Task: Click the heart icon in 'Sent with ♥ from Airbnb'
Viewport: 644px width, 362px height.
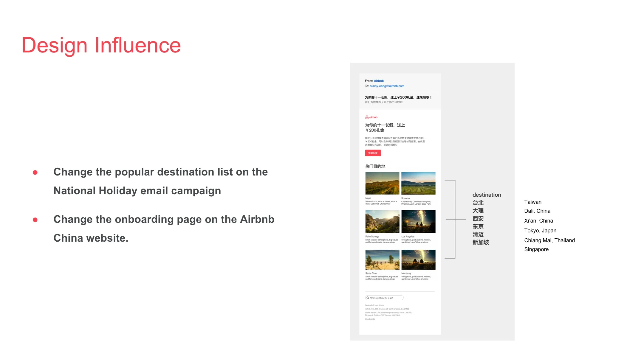Action: [x=374, y=305]
